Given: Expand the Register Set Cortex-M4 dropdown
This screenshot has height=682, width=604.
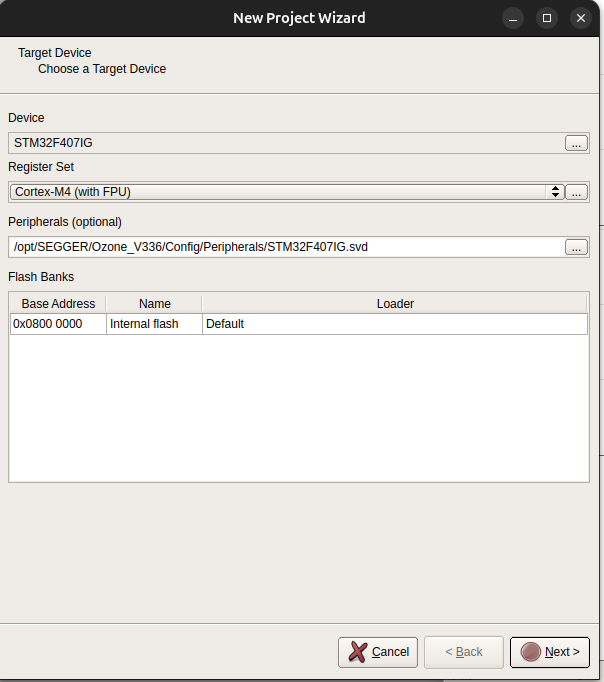Looking at the screenshot, I should pos(286,192).
